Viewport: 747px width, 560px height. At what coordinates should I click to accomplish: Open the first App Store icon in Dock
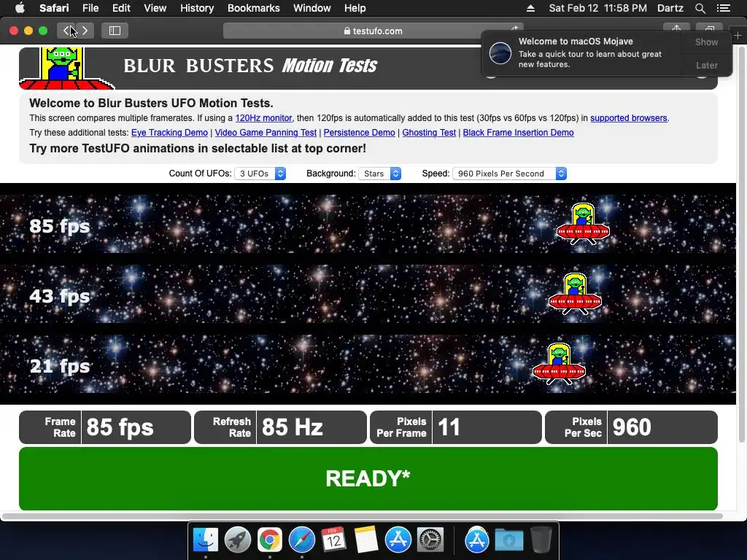pyautogui.click(x=398, y=540)
